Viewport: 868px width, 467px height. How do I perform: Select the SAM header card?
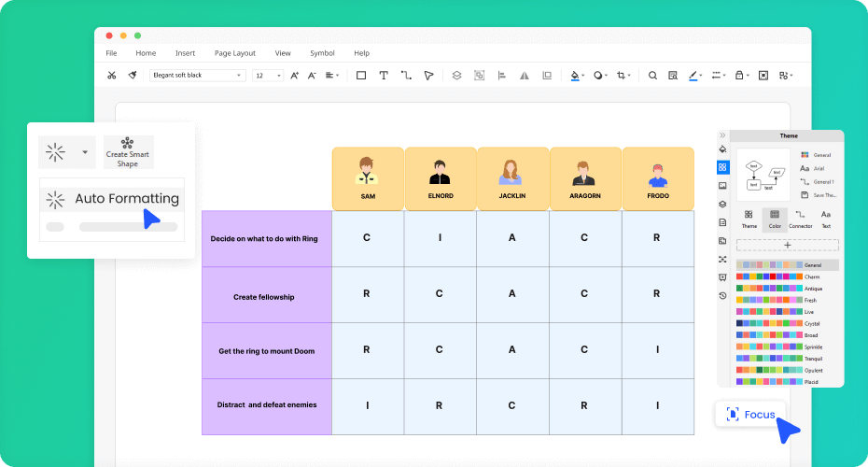368,178
